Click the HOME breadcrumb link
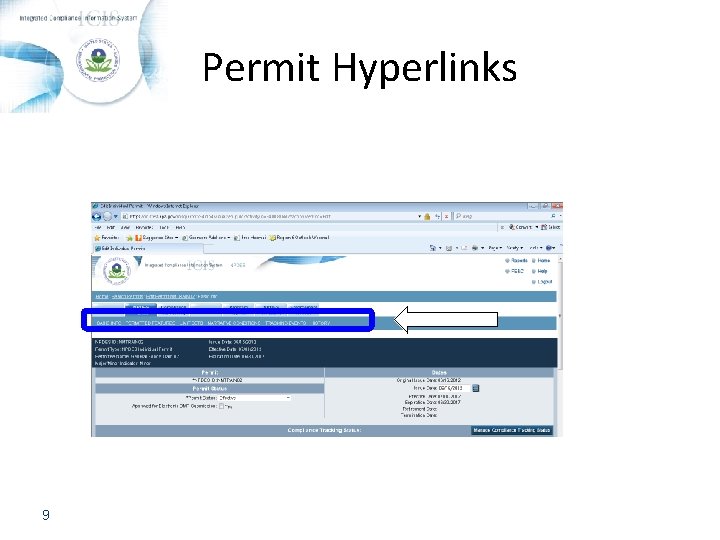 pos(102,297)
